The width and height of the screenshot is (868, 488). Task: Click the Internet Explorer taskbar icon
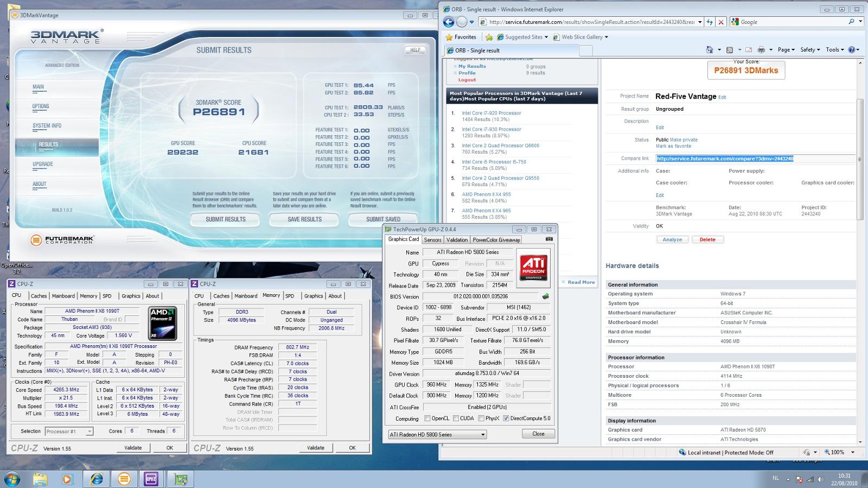pos(97,479)
